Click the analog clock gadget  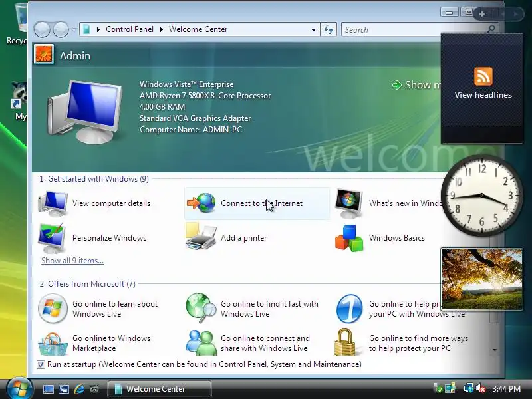(481, 195)
